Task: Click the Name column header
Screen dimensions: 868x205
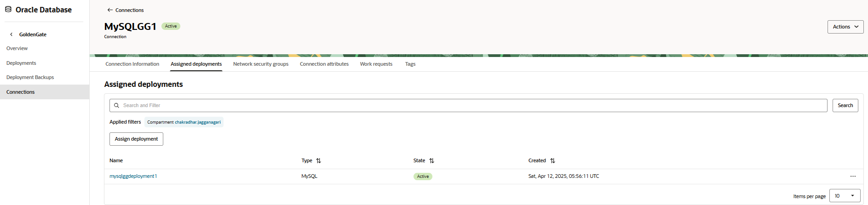Action: pyautogui.click(x=116, y=161)
